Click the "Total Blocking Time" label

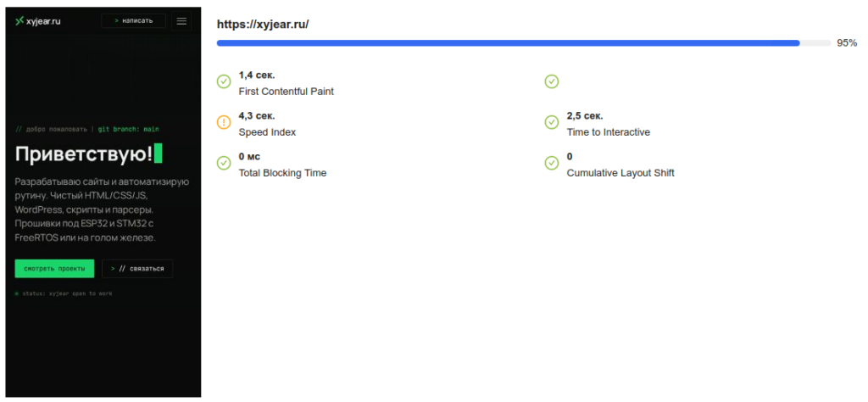(282, 173)
